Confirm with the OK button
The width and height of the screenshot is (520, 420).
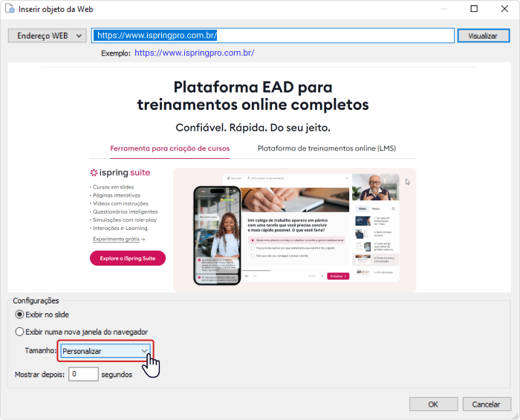coord(433,404)
